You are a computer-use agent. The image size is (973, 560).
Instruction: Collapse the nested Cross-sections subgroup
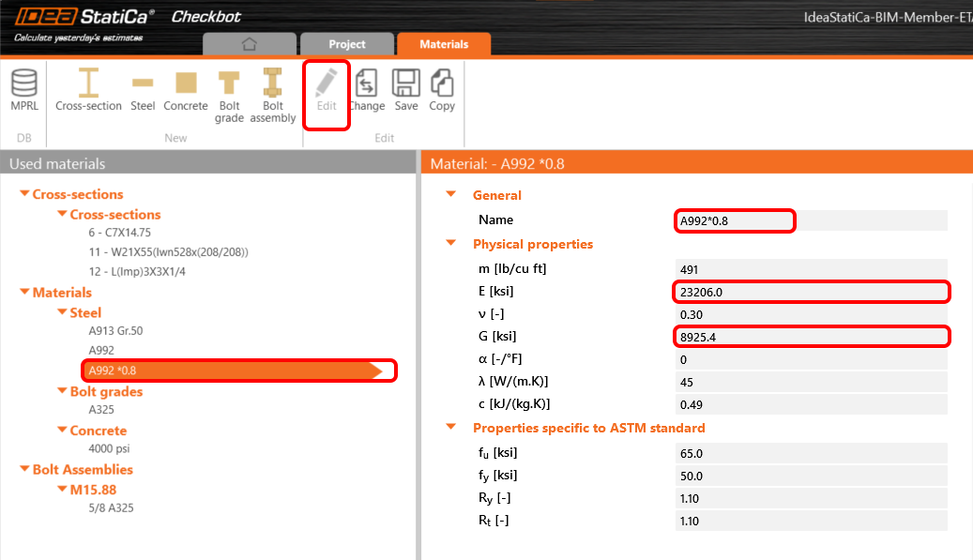(x=62, y=213)
